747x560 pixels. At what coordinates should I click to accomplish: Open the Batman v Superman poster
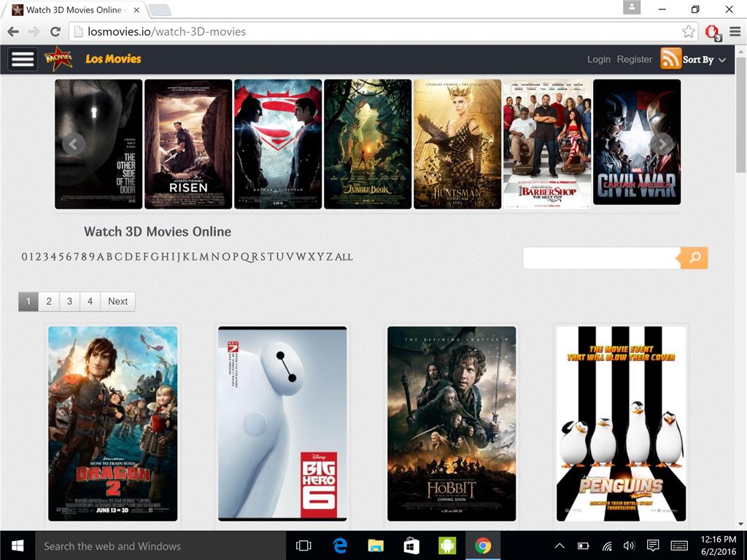click(x=278, y=144)
